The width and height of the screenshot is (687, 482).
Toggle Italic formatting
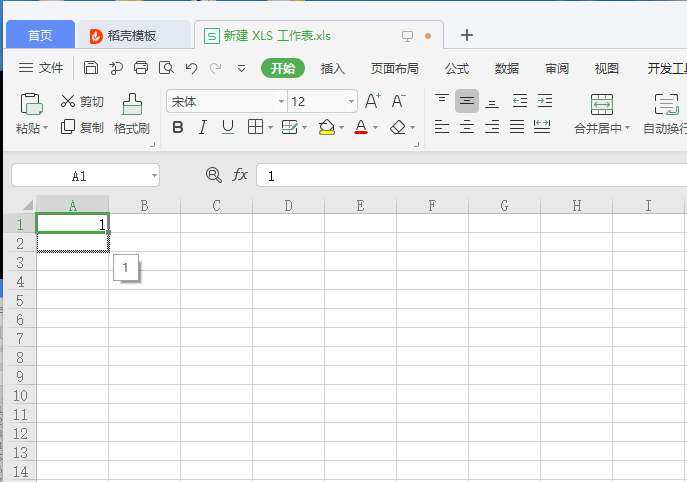point(203,127)
